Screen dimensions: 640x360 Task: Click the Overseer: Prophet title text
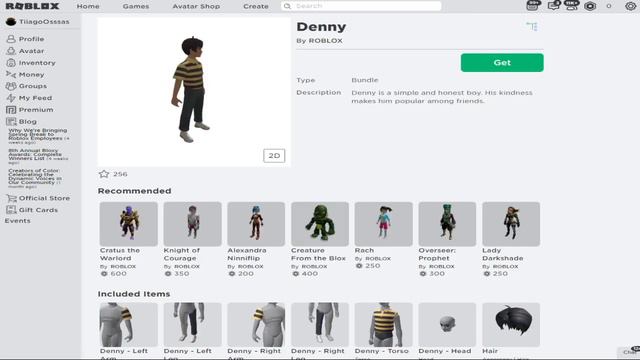[437, 254]
